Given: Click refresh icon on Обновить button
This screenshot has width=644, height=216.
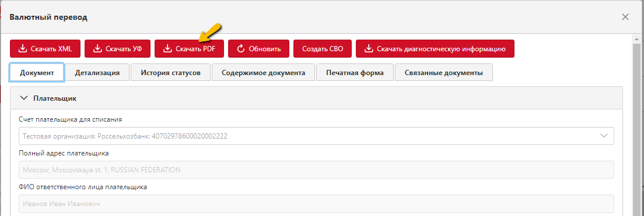Looking at the screenshot, I should 241,49.
